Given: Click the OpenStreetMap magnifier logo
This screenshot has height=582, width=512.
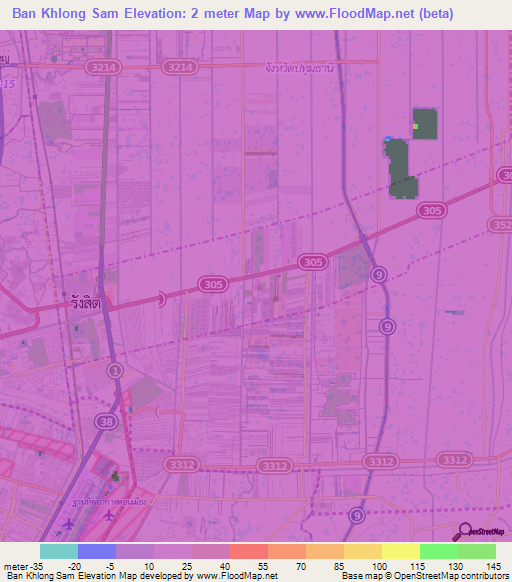Looking at the screenshot, I should (478, 532).
